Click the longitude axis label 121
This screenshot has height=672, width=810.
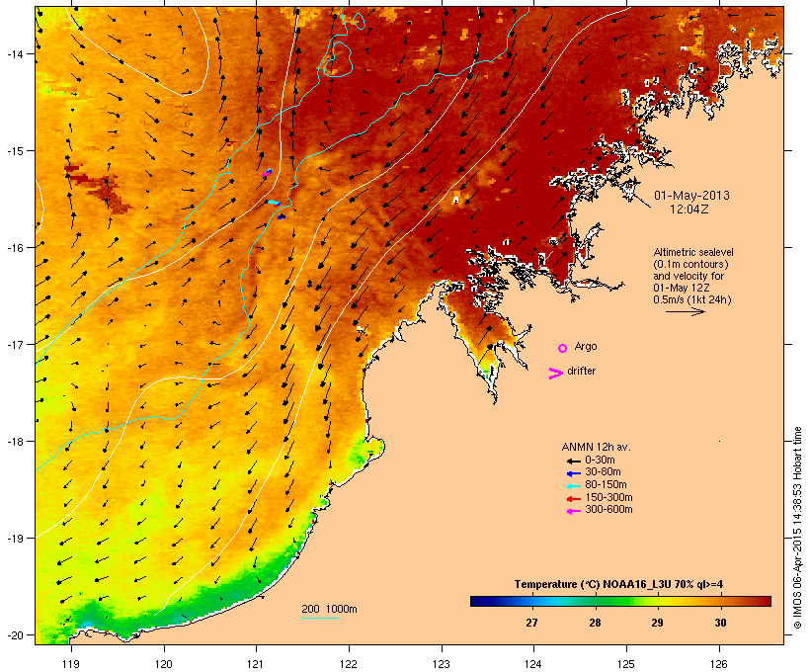click(x=256, y=664)
